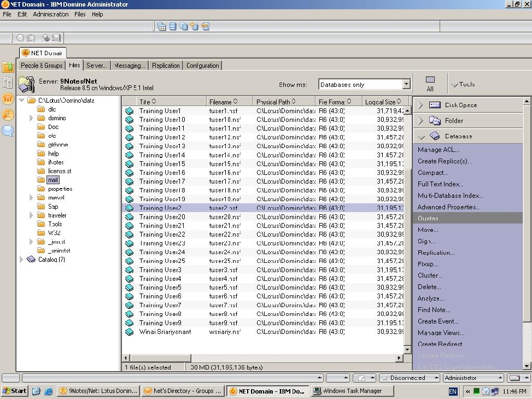Image resolution: width=532 pixels, height=399 pixels.
Task: Select the Training User20 row
Action: 263,217
